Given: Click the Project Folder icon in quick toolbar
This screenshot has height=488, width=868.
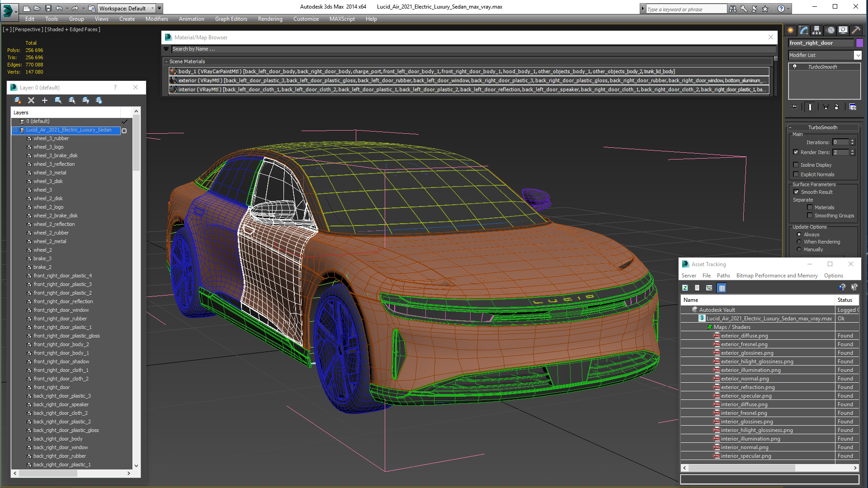Looking at the screenshot, I should click(x=92, y=8).
